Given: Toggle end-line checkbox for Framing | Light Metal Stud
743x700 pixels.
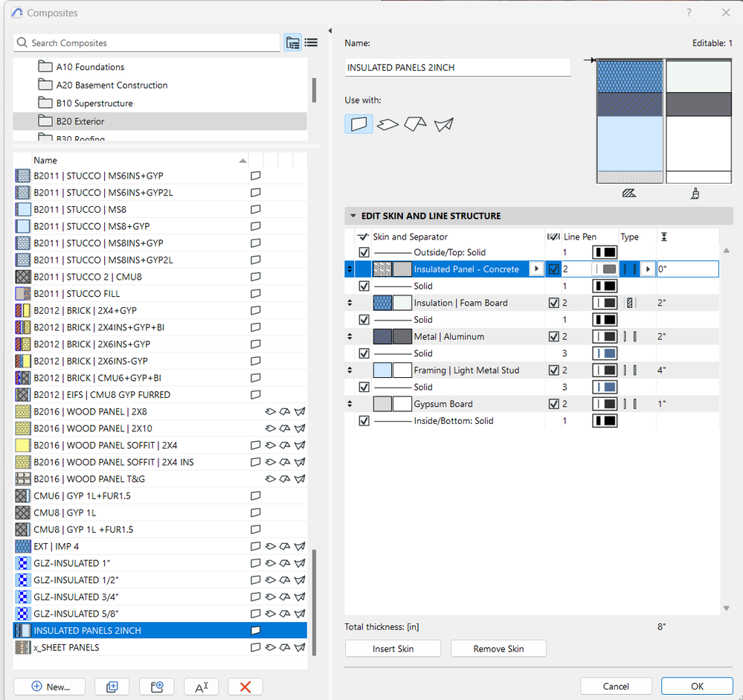Looking at the screenshot, I should 553,370.
